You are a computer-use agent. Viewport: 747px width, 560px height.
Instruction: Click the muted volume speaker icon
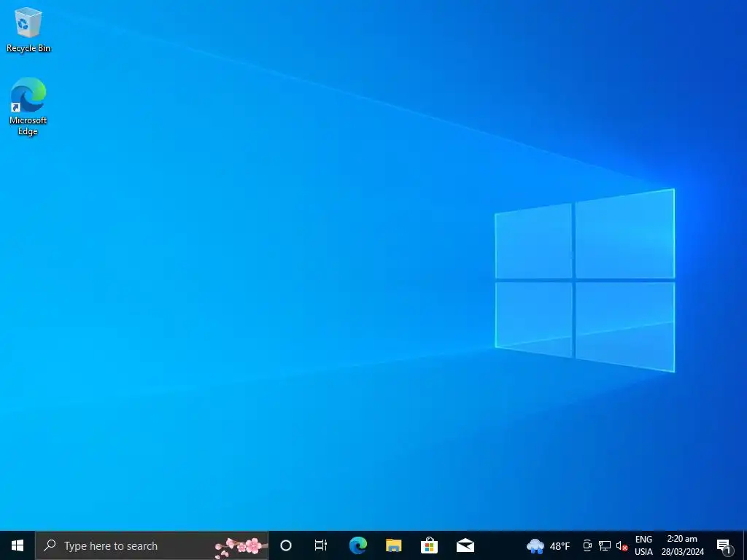pyautogui.click(x=622, y=545)
